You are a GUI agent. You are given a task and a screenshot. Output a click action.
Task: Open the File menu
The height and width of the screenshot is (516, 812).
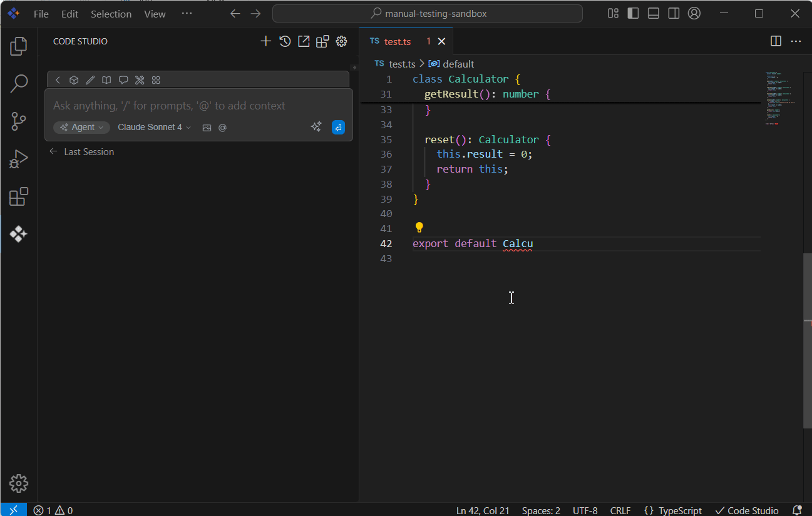point(41,14)
